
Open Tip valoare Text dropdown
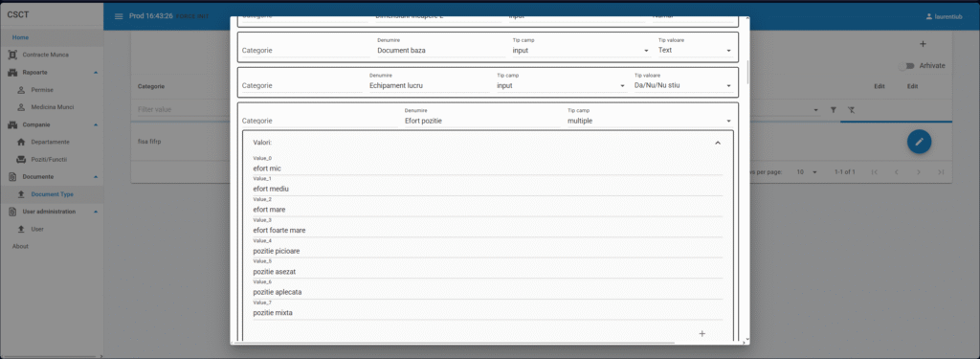pyautogui.click(x=695, y=50)
